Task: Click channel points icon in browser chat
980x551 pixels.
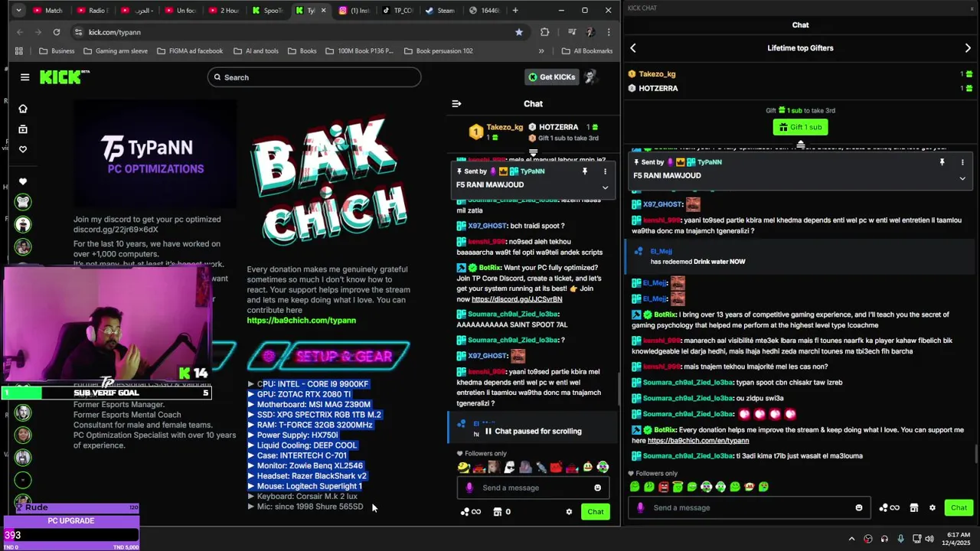Action: (470, 512)
